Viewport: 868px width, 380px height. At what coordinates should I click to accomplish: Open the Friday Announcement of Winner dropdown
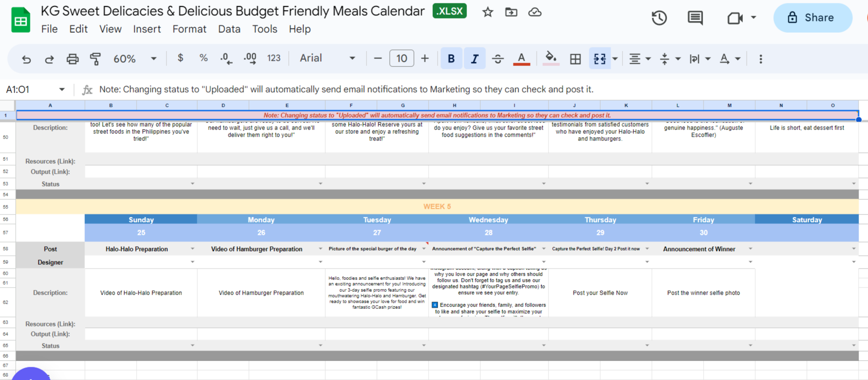tap(750, 249)
